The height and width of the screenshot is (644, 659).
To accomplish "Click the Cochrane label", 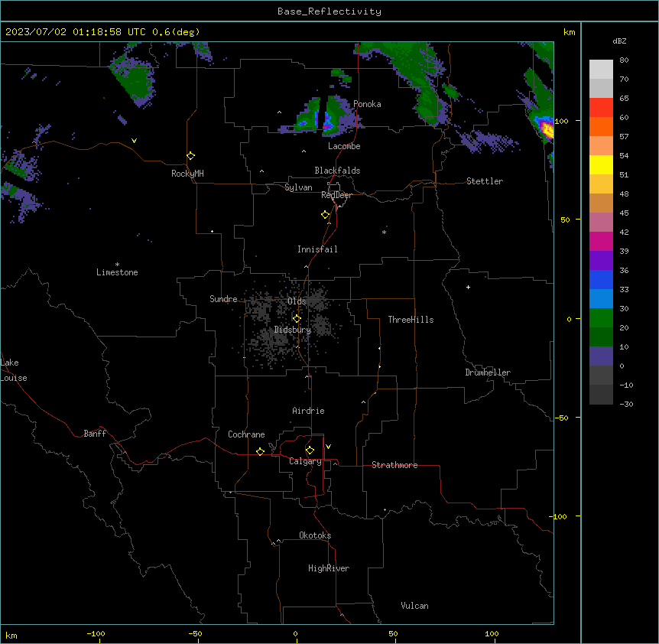I will pos(246,434).
